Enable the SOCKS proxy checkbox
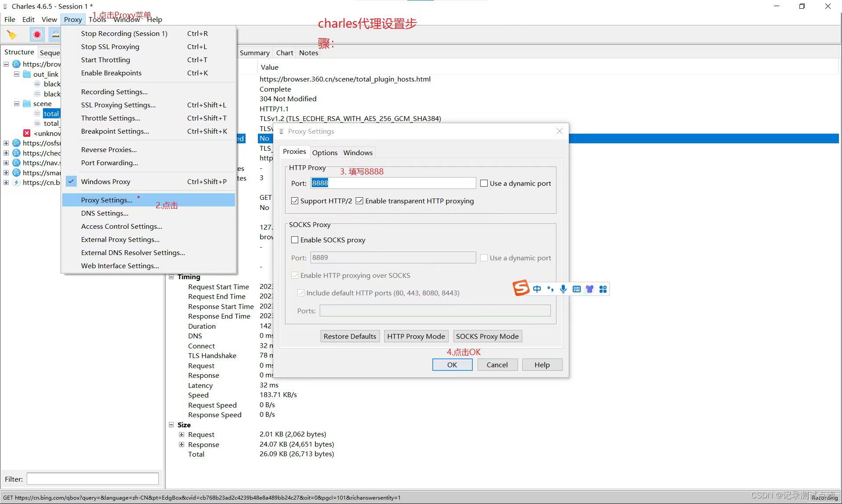The width and height of the screenshot is (842, 504). 295,240
